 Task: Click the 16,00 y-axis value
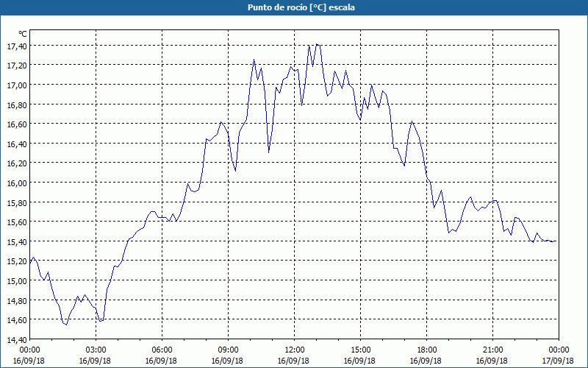pyautogui.click(x=17, y=183)
